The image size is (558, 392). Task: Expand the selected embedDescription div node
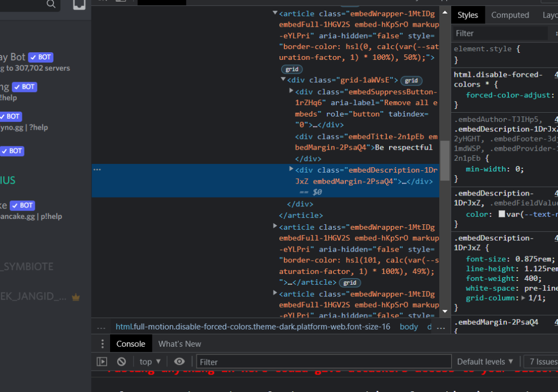(291, 169)
